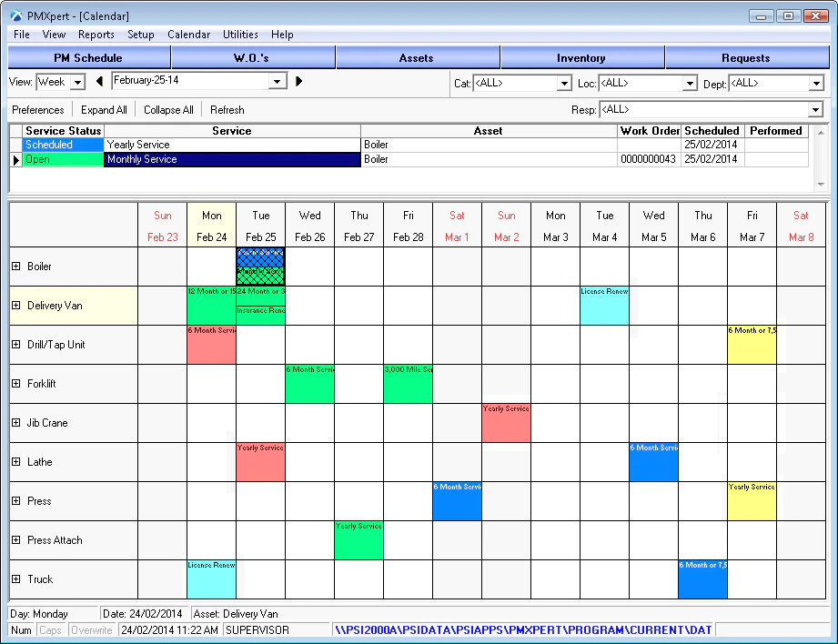This screenshot has height=644, width=838.
Task: Click the Expand All button
Action: click(104, 110)
